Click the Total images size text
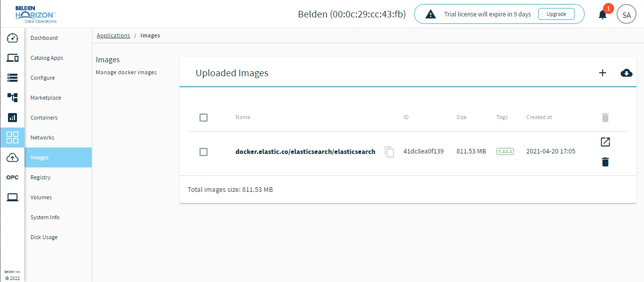The width and height of the screenshot is (644, 282). [x=230, y=190]
